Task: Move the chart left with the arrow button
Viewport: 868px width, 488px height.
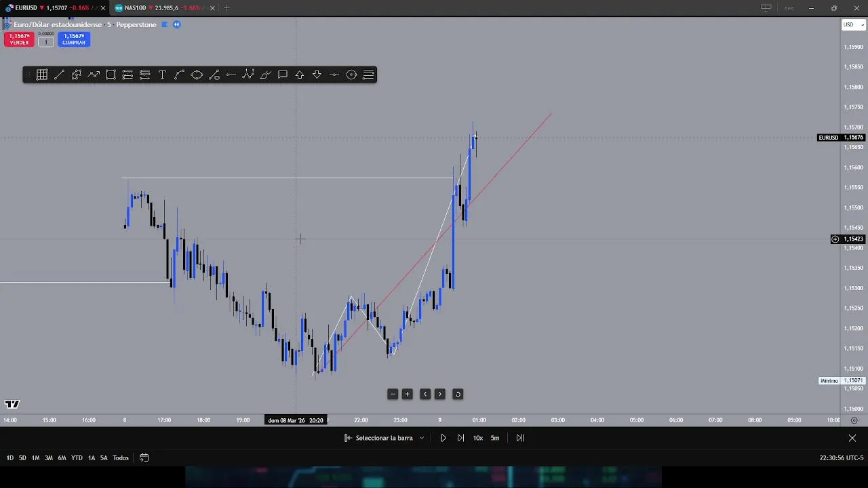Action: pyautogui.click(x=425, y=394)
